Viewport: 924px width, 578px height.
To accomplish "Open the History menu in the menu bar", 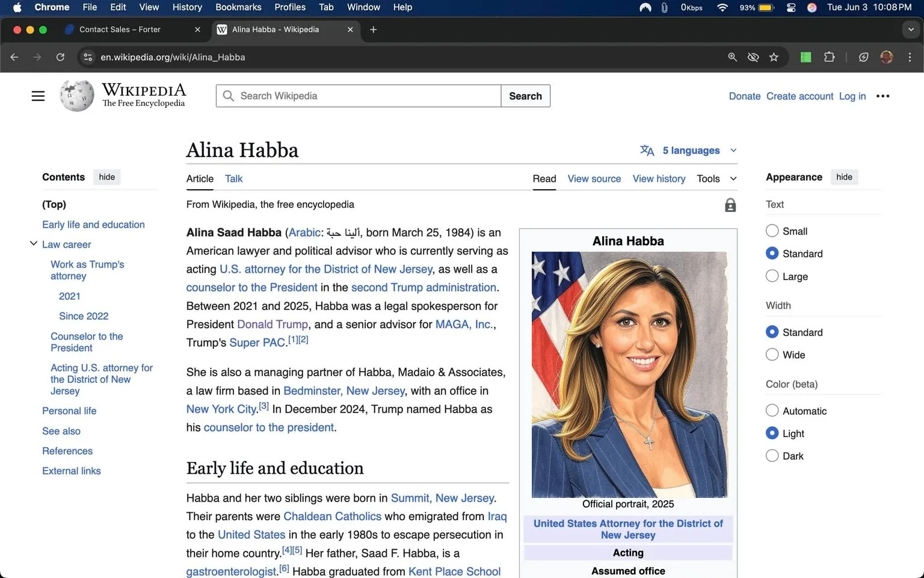I will (x=186, y=7).
